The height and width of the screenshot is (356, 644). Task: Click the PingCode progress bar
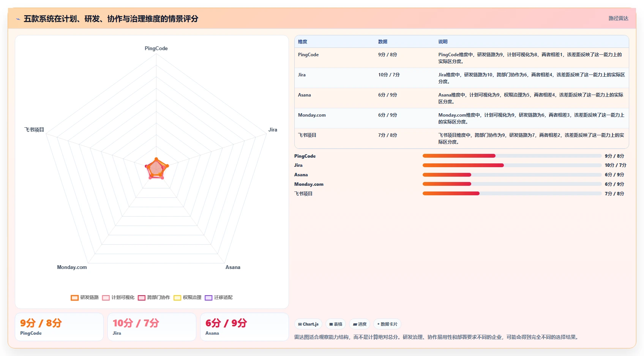(512, 156)
